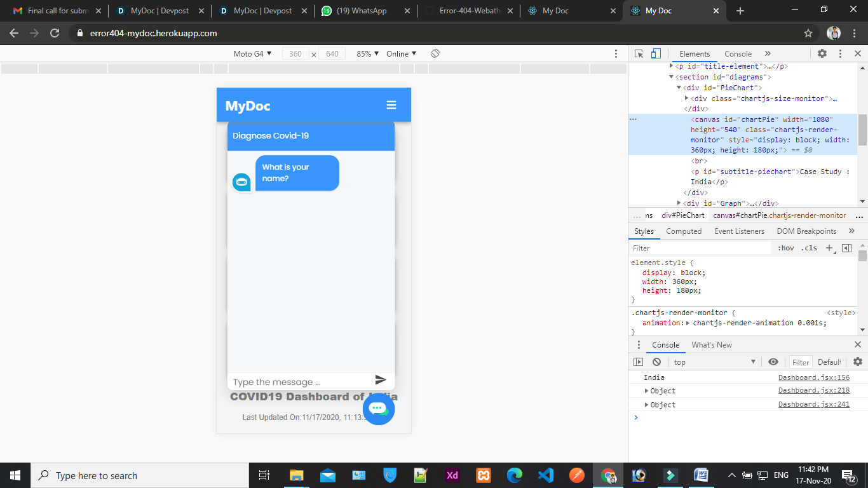868x488 pixels.
Task: Switch to the Elements tab
Action: click(695, 54)
